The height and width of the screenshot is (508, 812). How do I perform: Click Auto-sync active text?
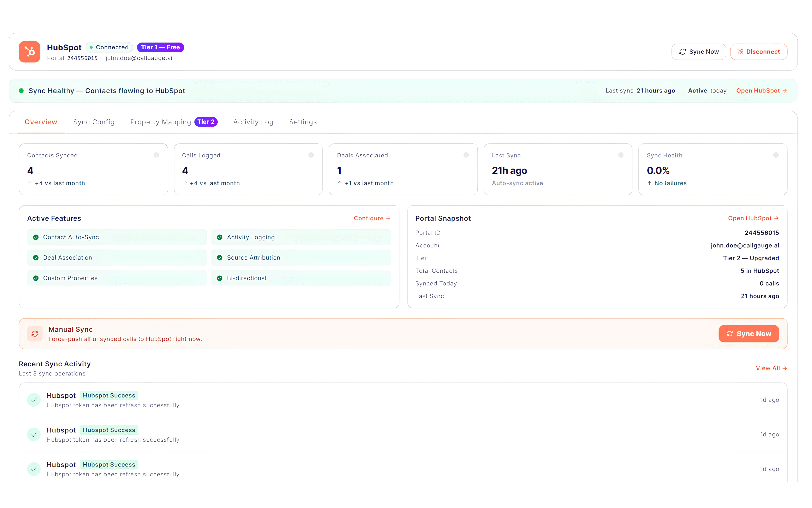pos(517,183)
